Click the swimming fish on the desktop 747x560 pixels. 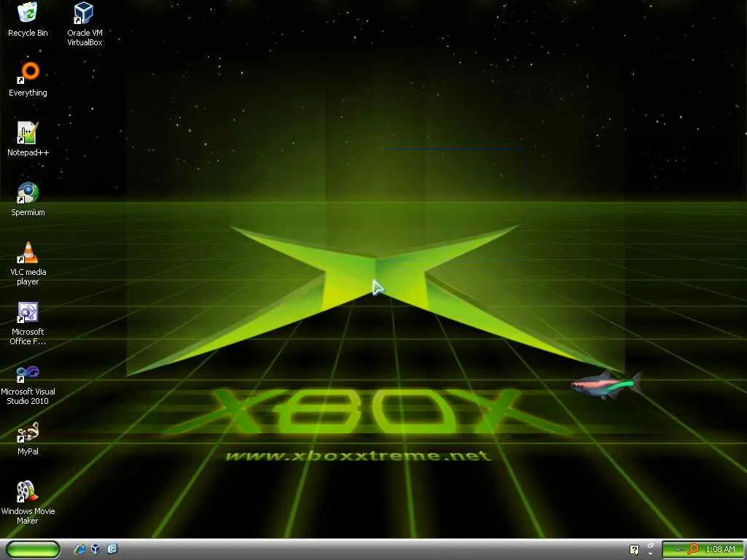(606, 385)
